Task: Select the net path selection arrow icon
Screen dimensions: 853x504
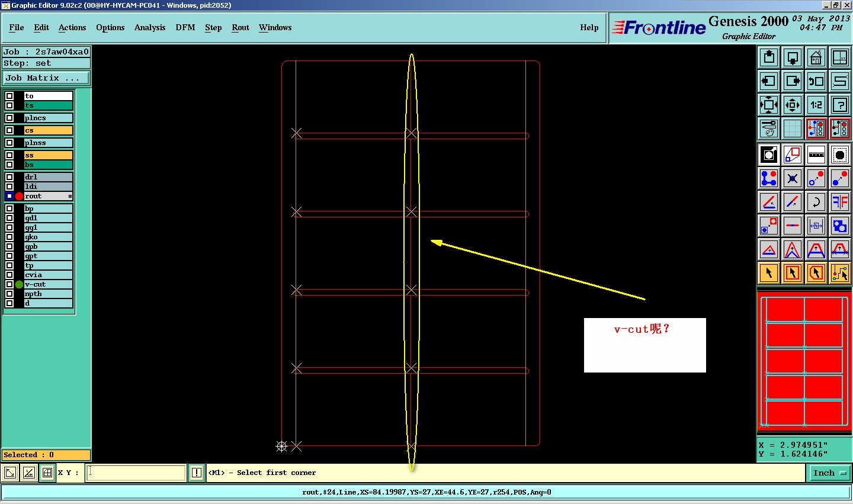Action: tap(840, 273)
